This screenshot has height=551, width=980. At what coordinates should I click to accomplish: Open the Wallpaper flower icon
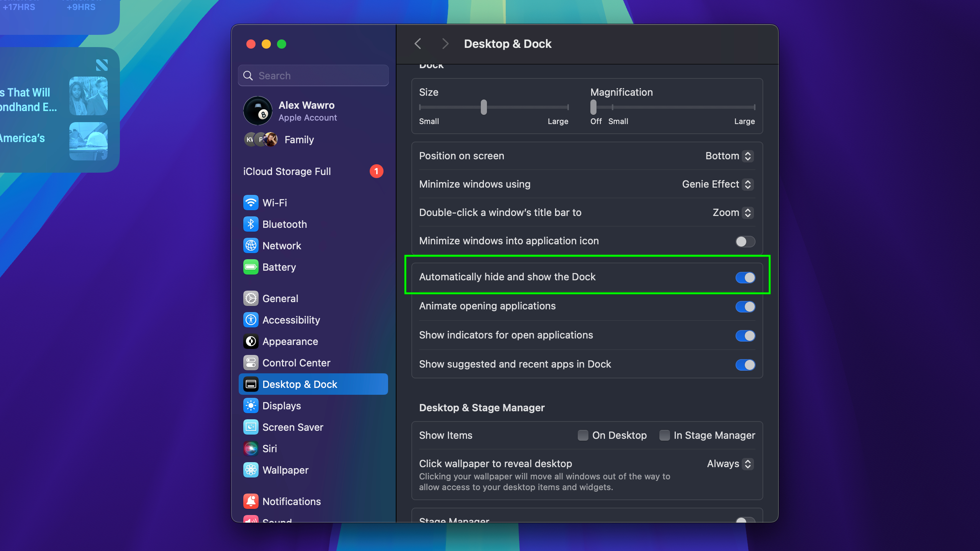click(251, 470)
